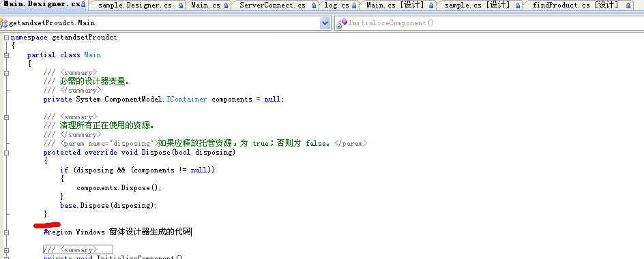This screenshot has height=259, width=644.
Task: Expand the collapsed /// <summary> ... block
Action: pos(7,250)
